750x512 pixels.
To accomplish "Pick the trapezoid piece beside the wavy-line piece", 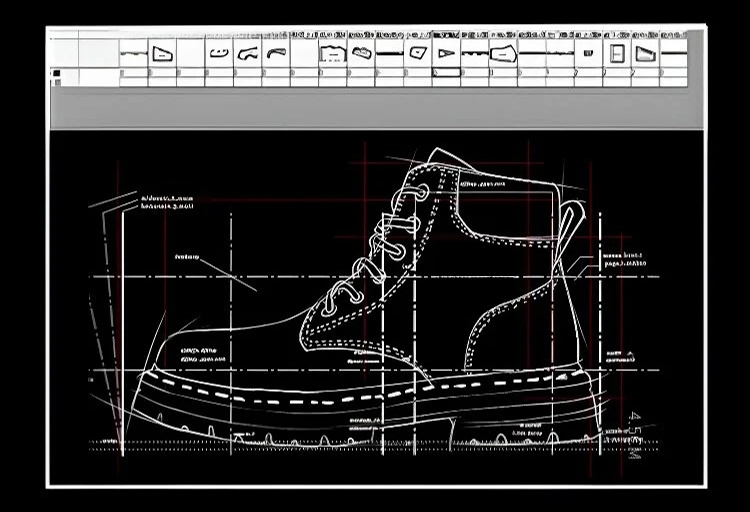I will click(162, 54).
